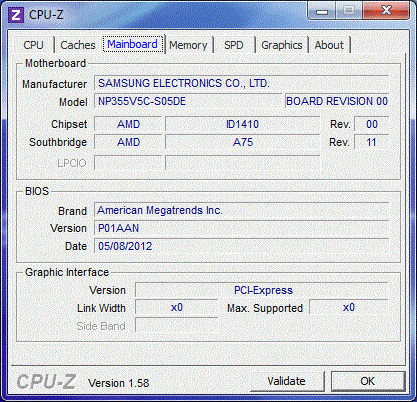Click the Southbridge A75 field
This screenshot has height=402, width=417.
tap(242, 142)
